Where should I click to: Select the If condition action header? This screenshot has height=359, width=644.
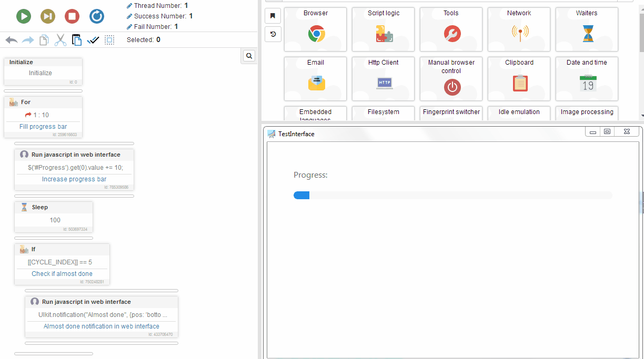[x=62, y=249]
